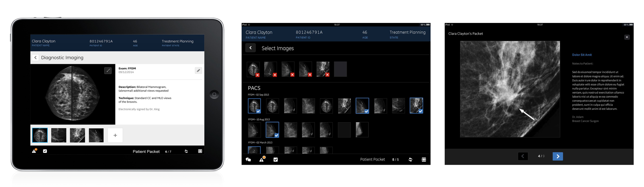Open checklist icon in Diagnostic Imaging footer
This screenshot has width=644, height=187.
[45, 151]
